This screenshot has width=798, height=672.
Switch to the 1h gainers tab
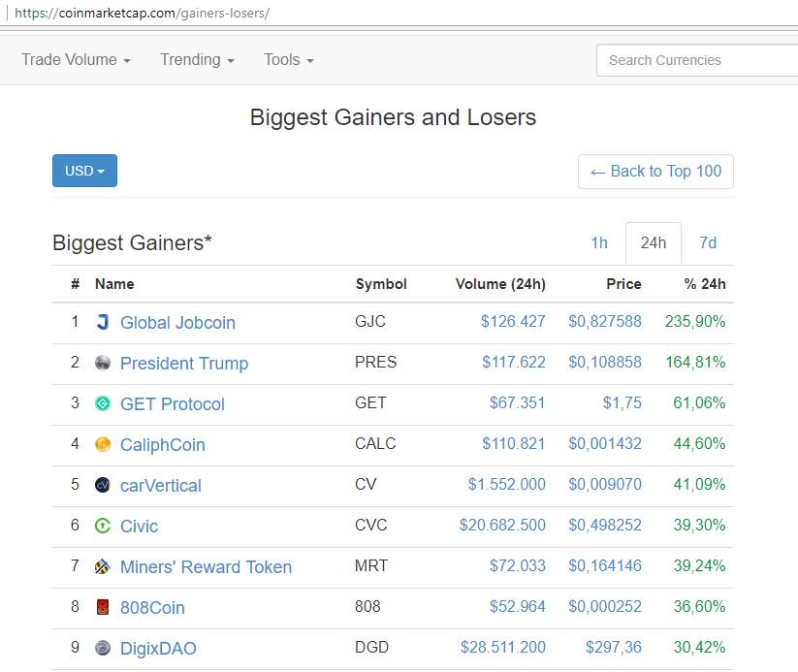pyautogui.click(x=599, y=242)
